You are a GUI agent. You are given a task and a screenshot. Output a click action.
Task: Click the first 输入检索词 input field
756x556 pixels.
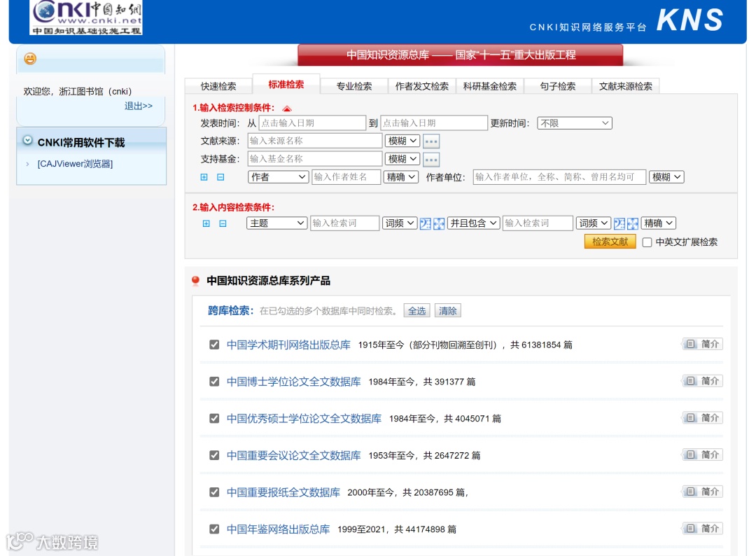pyautogui.click(x=344, y=223)
